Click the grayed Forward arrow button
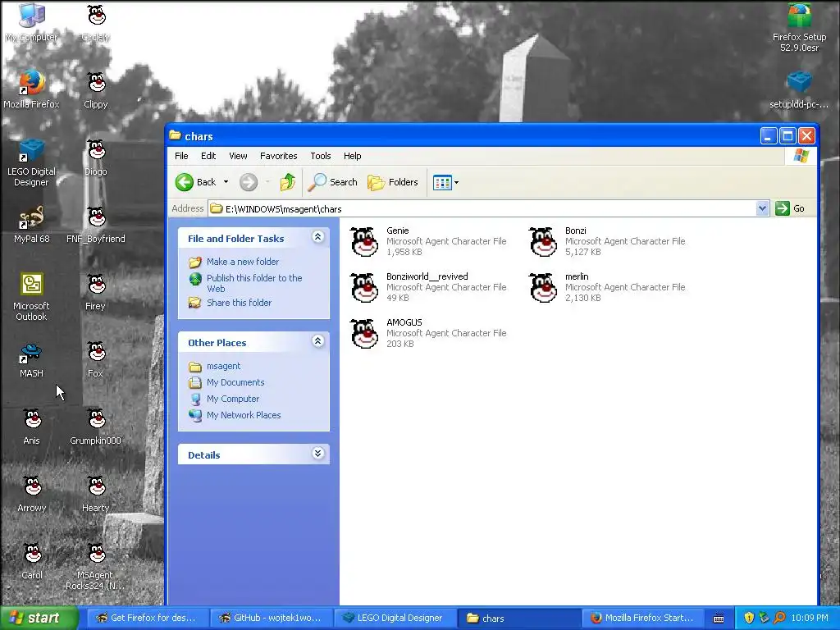 (248, 182)
